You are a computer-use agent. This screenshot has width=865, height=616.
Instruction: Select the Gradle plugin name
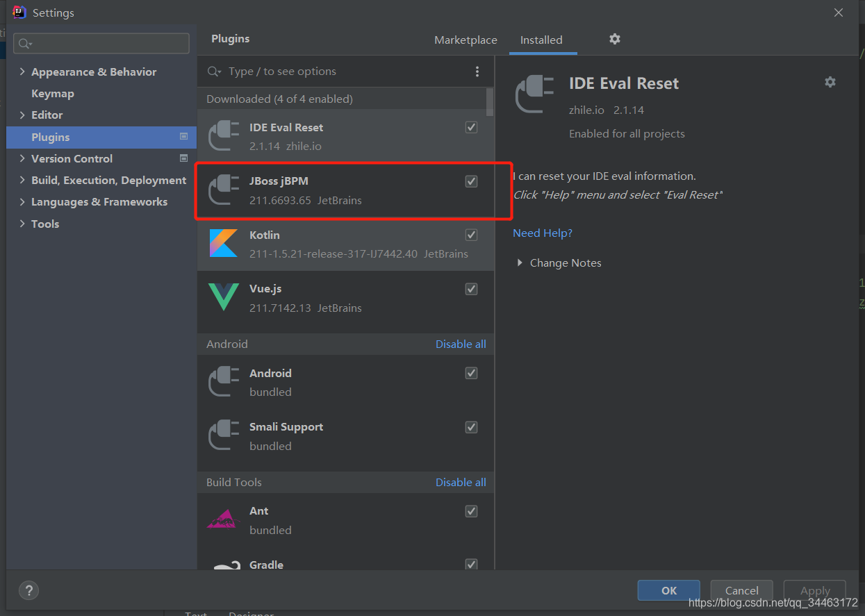pos(266,565)
